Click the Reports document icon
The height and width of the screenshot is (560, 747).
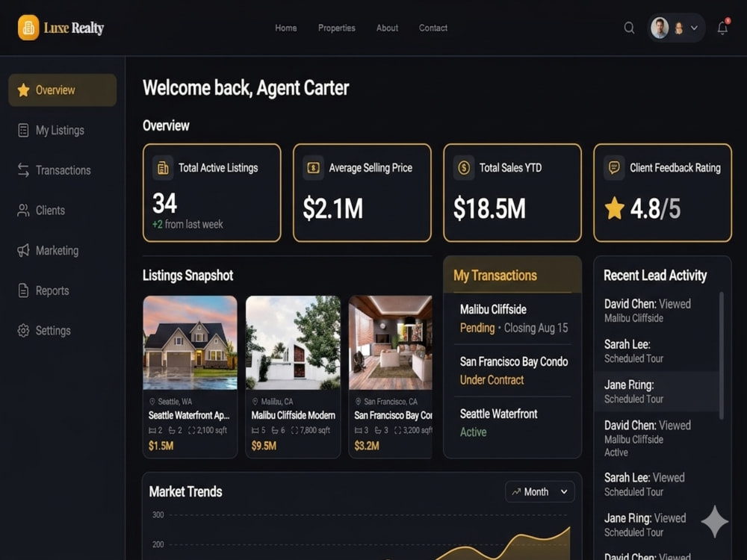23,290
